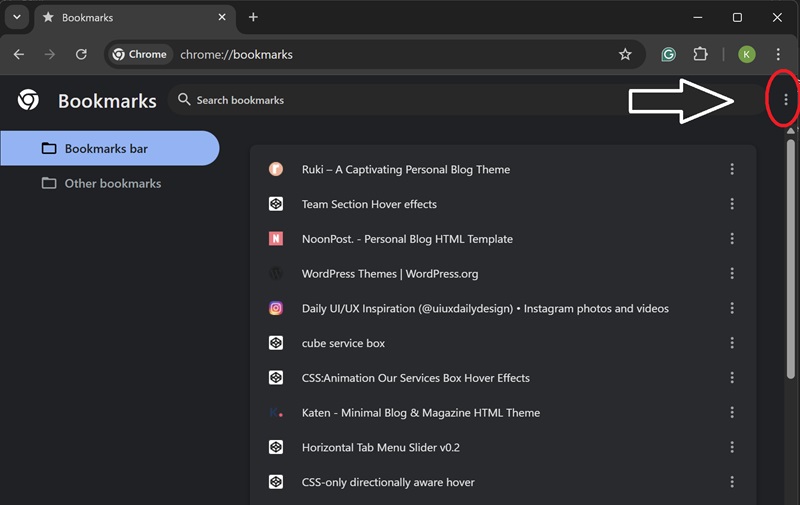
Task: Click the Instagram favicon
Action: click(276, 308)
